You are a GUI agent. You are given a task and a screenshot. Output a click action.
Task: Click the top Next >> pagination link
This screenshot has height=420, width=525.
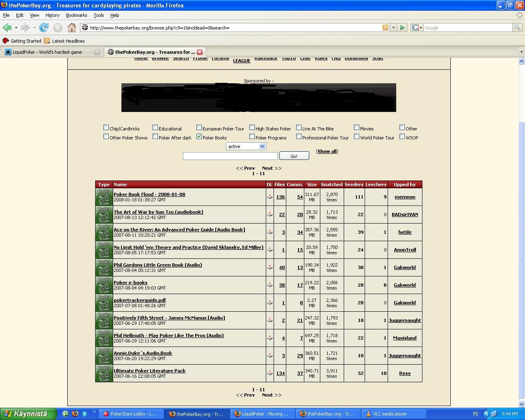[272, 168]
